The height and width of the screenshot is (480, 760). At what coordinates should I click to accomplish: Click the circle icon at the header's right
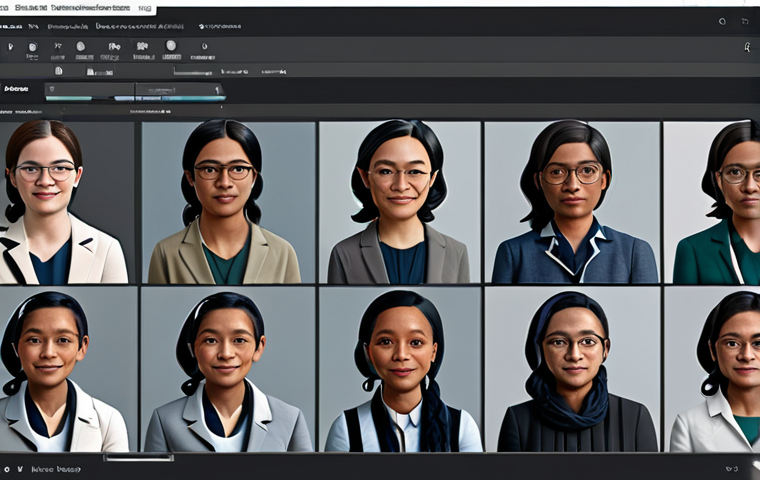[722, 21]
